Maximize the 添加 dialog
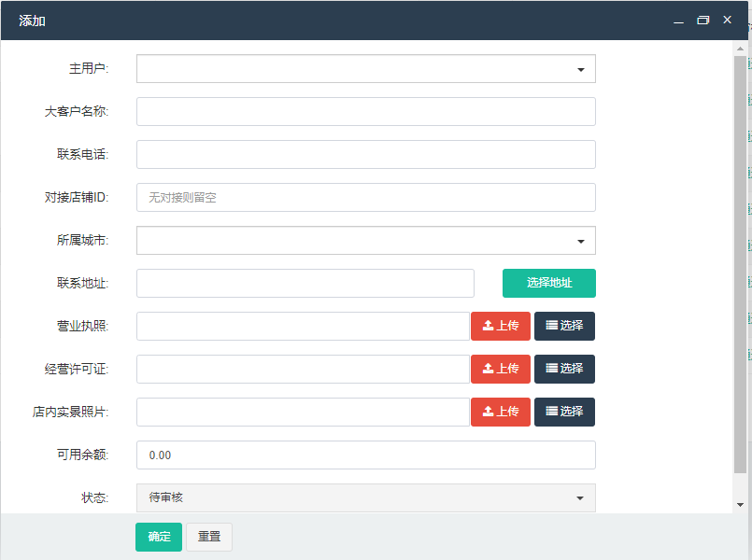752x560 pixels. (x=702, y=21)
